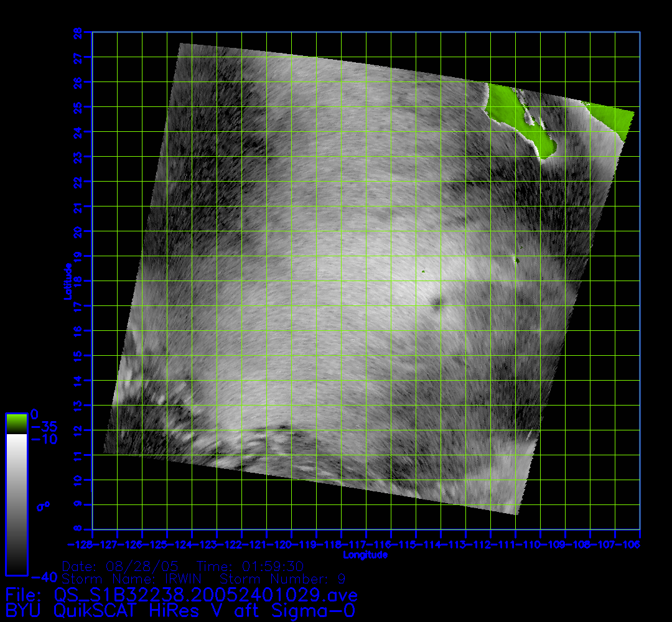Click the -10 label beside the color bar
The width and height of the screenshot is (672, 622).
(x=44, y=440)
